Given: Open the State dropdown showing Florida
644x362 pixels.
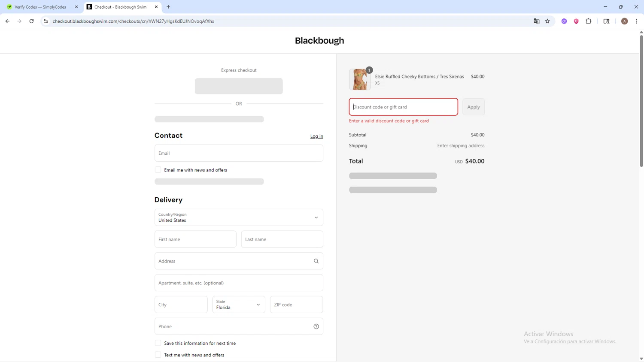Looking at the screenshot, I should coord(239,305).
